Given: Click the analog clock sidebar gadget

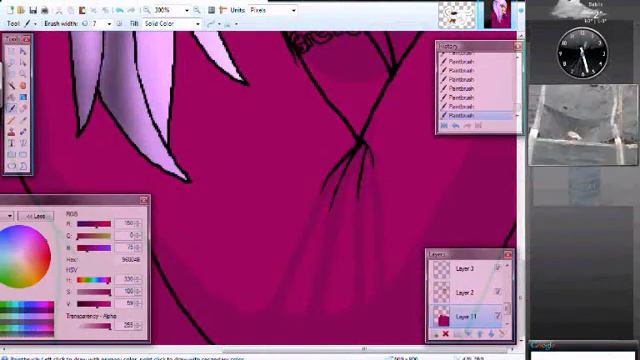Looking at the screenshot, I should [x=582, y=53].
